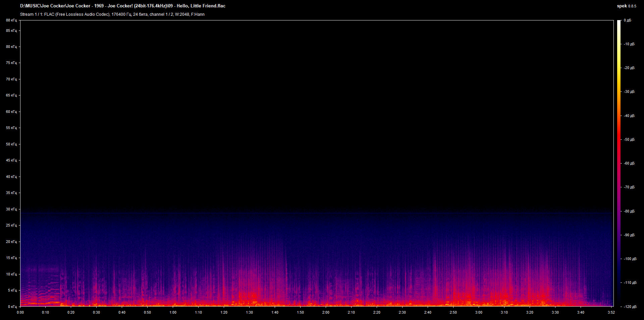Click the "1:30" time axis label
The height and width of the screenshot is (320, 644).
point(250,312)
